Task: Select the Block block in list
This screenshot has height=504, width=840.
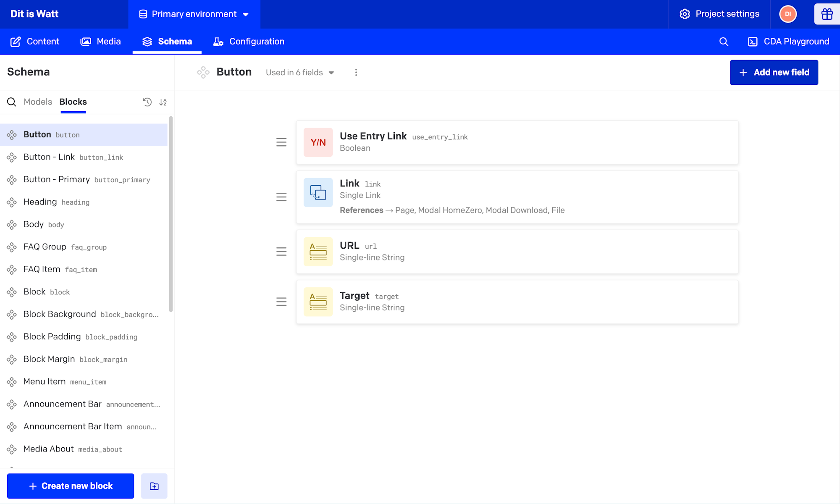Action: click(84, 292)
